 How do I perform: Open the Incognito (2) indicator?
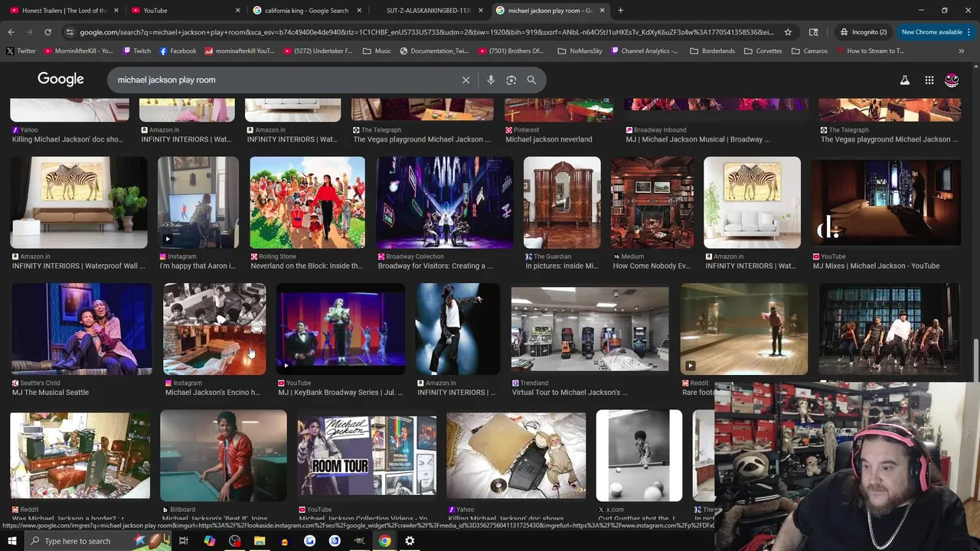(x=863, y=32)
